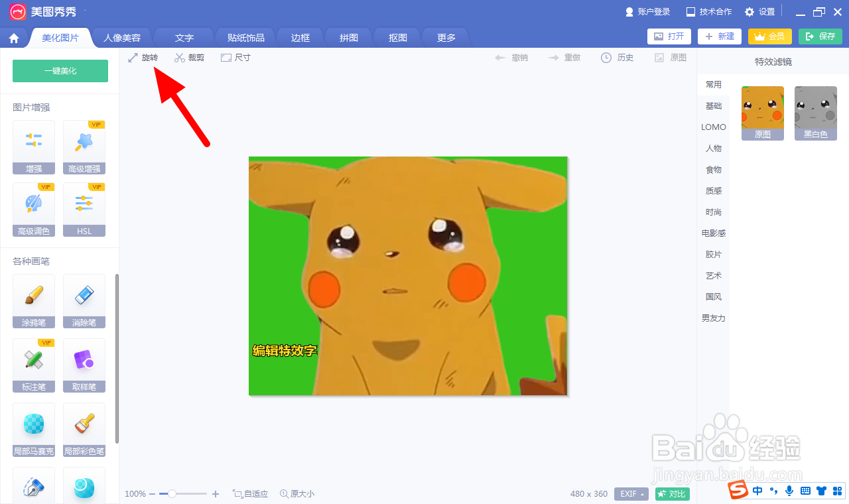Toggle the 对比 compare button

[673, 494]
